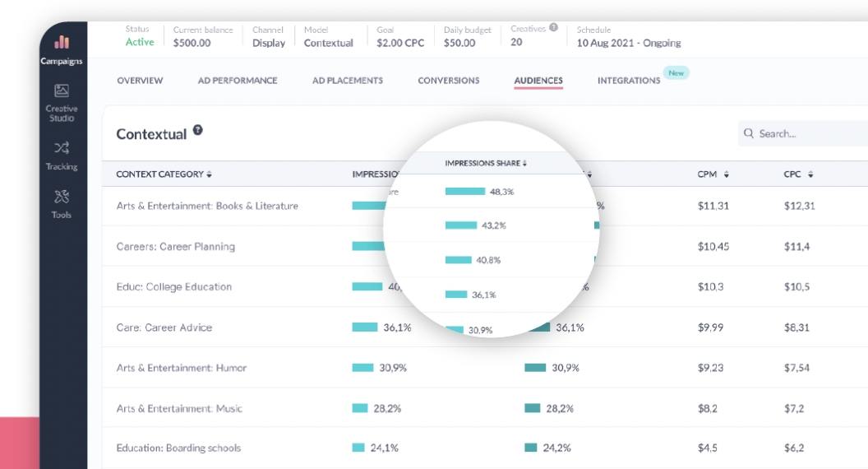The width and height of the screenshot is (868, 469).
Task: Sort the CPM column
Action: (x=727, y=174)
